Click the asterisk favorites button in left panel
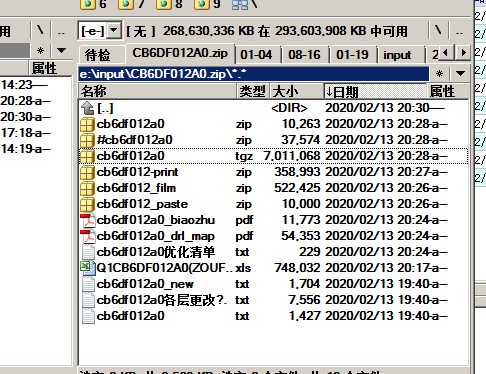The image size is (486, 374). point(40,51)
